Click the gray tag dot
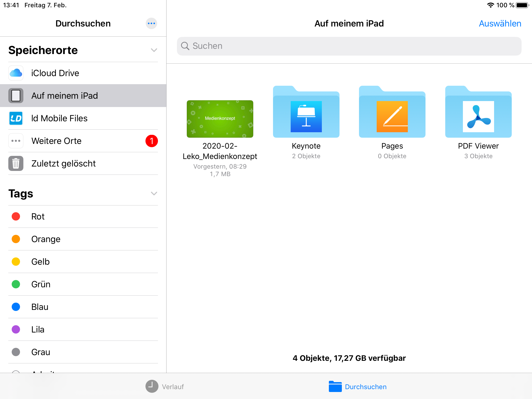This screenshot has width=532, height=399. pyautogui.click(x=16, y=352)
